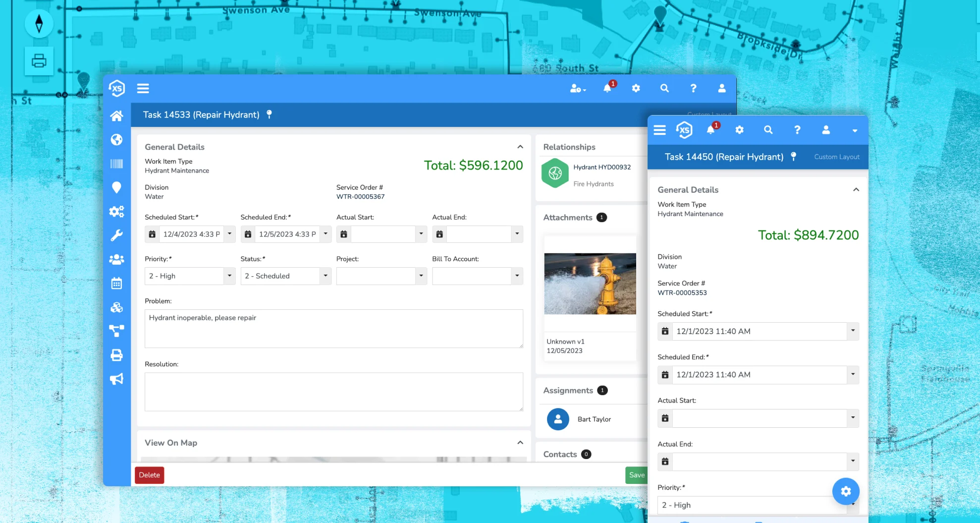Open notifications bell in main window
This screenshot has width=980, height=523.
pyautogui.click(x=607, y=88)
